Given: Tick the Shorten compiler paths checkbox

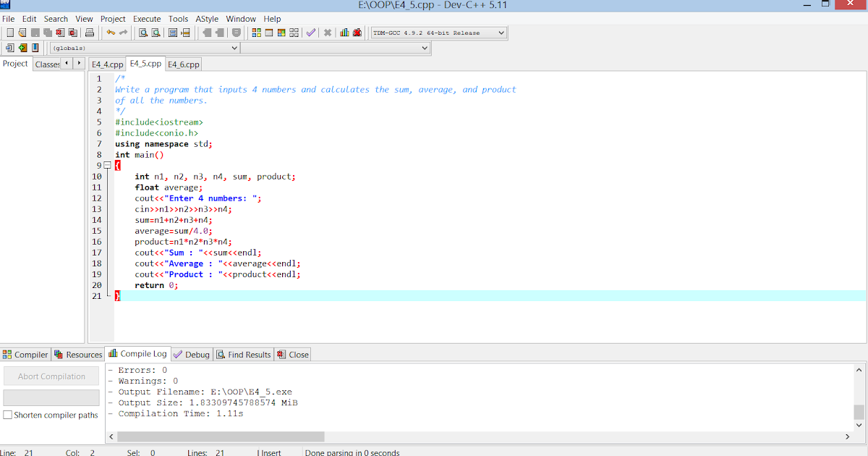Looking at the screenshot, I should click(x=7, y=415).
